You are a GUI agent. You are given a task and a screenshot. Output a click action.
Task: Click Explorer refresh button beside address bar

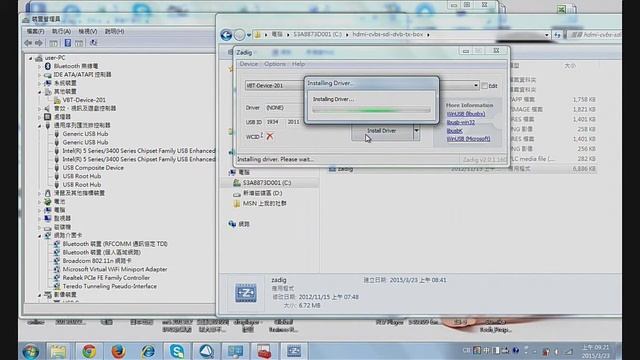click(558, 35)
